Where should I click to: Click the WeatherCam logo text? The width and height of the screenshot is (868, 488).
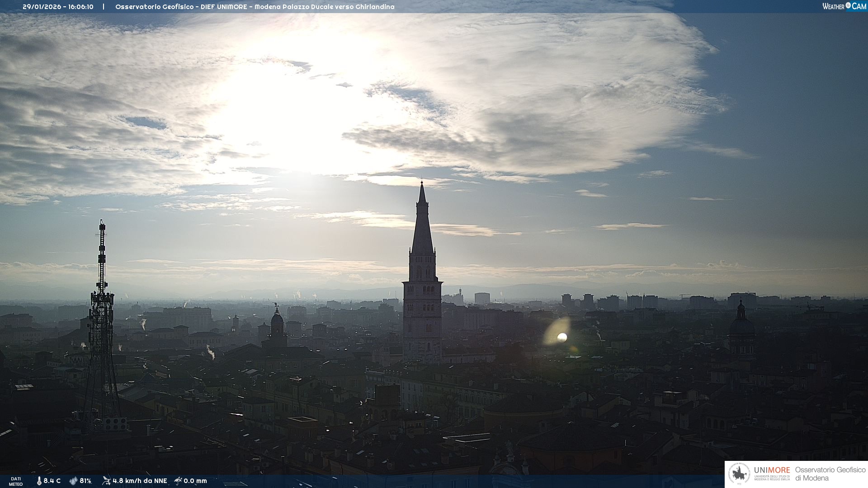click(x=844, y=6)
